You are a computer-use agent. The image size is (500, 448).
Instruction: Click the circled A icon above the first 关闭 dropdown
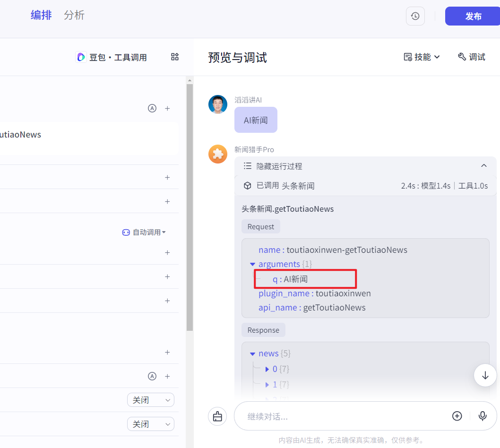coord(152,376)
